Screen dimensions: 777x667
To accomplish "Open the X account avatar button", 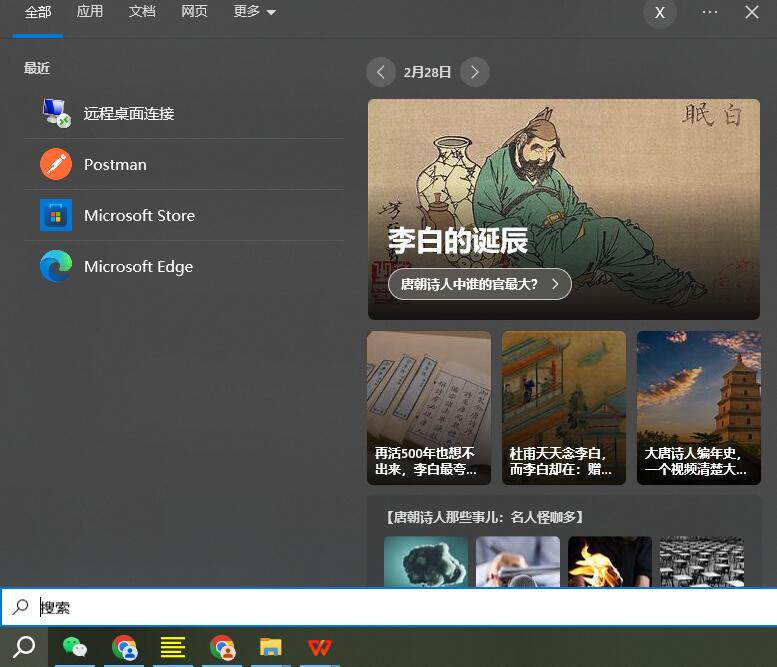I will (660, 12).
